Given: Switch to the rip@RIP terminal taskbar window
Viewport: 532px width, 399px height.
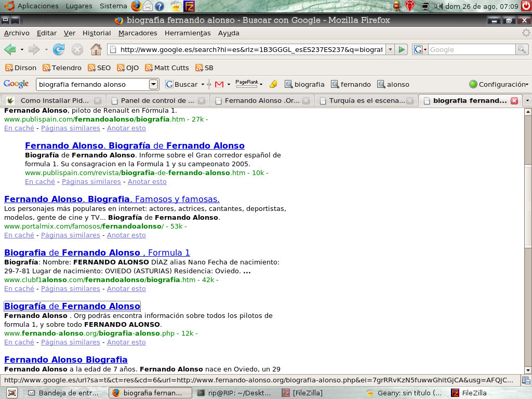Looking at the screenshot, I should [x=235, y=393].
